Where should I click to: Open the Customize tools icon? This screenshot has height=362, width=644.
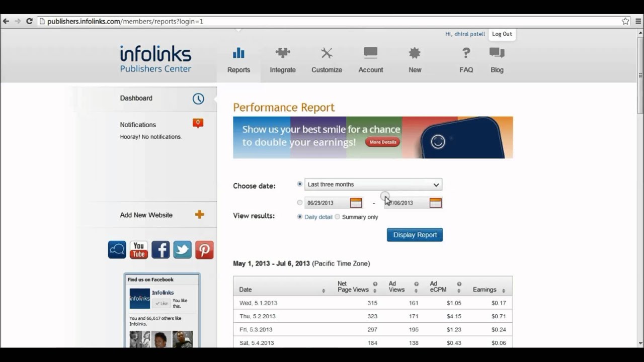coord(327,53)
